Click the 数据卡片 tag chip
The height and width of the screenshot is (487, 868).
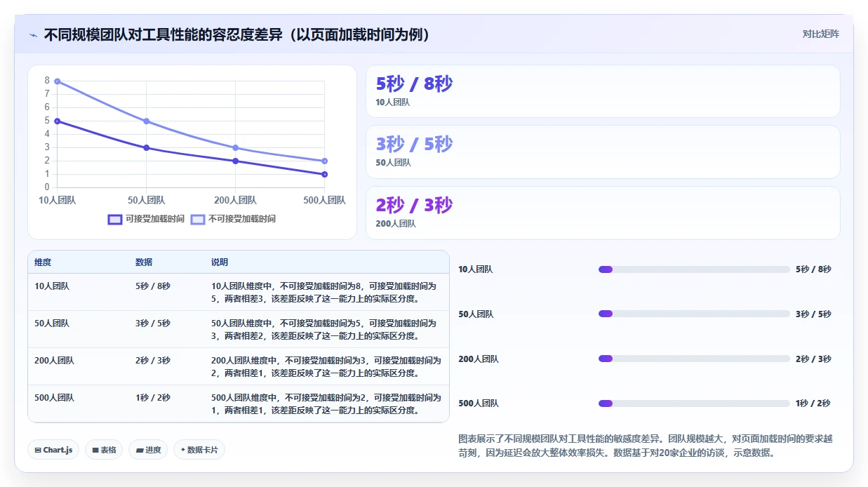click(x=199, y=450)
